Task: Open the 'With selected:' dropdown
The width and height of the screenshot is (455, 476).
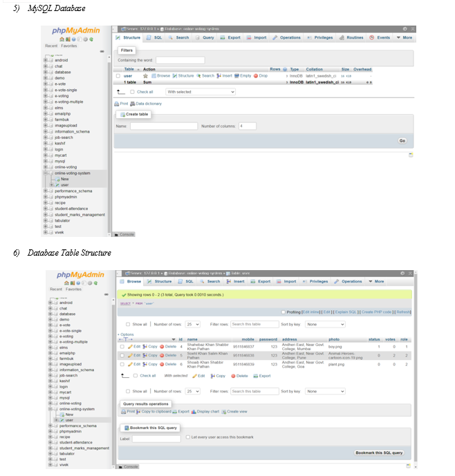Action: [200, 91]
